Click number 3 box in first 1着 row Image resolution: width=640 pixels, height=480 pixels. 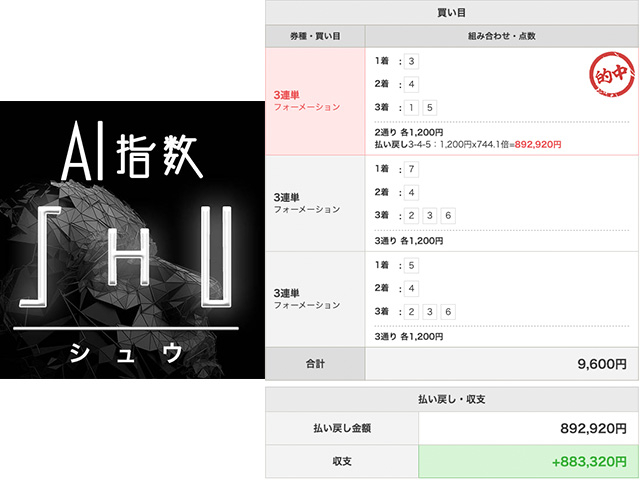point(411,61)
